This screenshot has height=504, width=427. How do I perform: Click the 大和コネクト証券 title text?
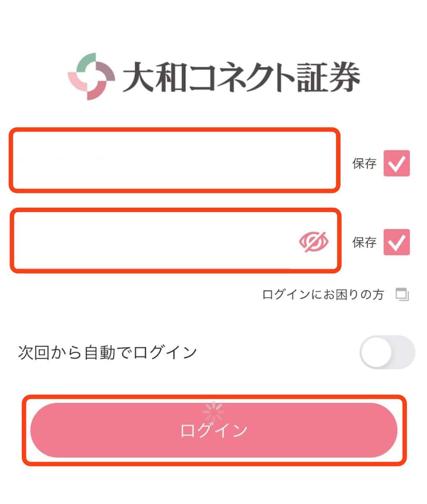point(241,77)
